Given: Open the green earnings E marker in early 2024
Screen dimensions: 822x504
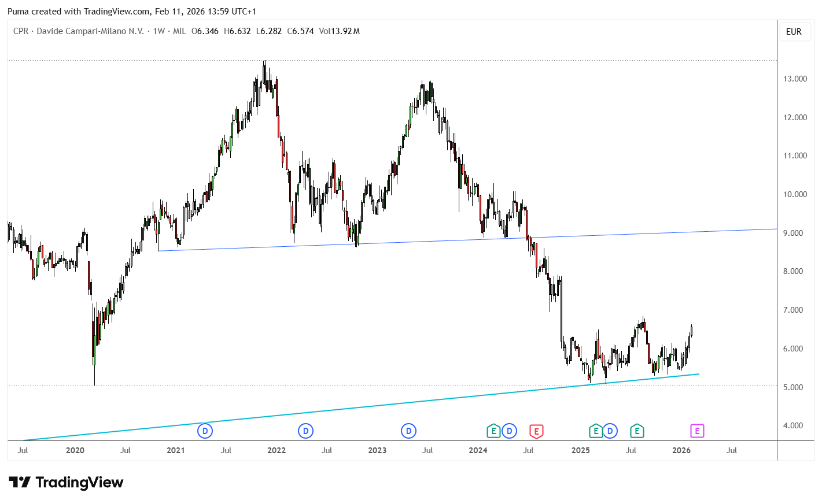Looking at the screenshot, I should pyautogui.click(x=493, y=431).
